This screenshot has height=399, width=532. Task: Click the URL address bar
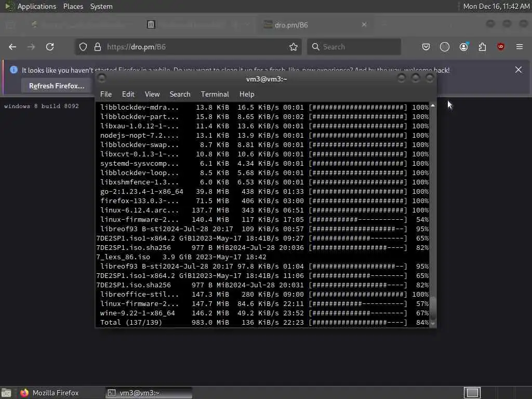pos(188,47)
